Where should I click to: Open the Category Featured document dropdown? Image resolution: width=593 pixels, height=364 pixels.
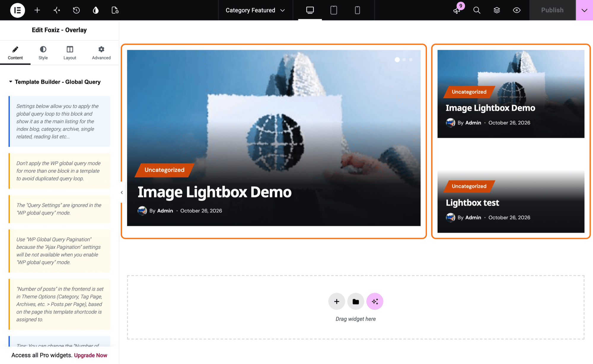(x=255, y=10)
